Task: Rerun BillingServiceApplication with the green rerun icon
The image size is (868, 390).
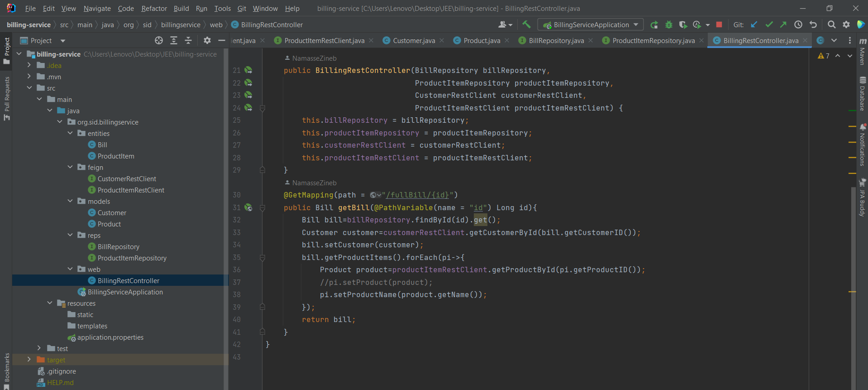Action: click(654, 25)
